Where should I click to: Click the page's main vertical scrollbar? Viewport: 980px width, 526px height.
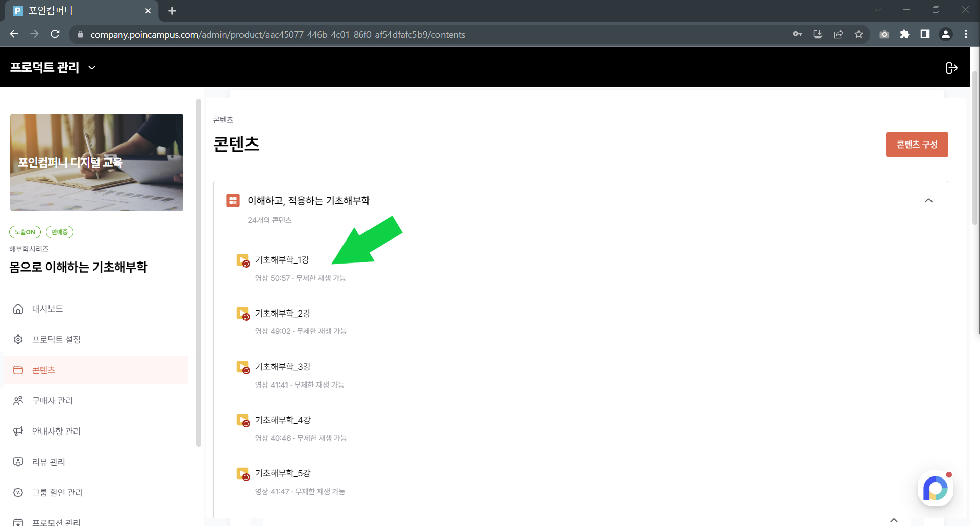click(975, 148)
